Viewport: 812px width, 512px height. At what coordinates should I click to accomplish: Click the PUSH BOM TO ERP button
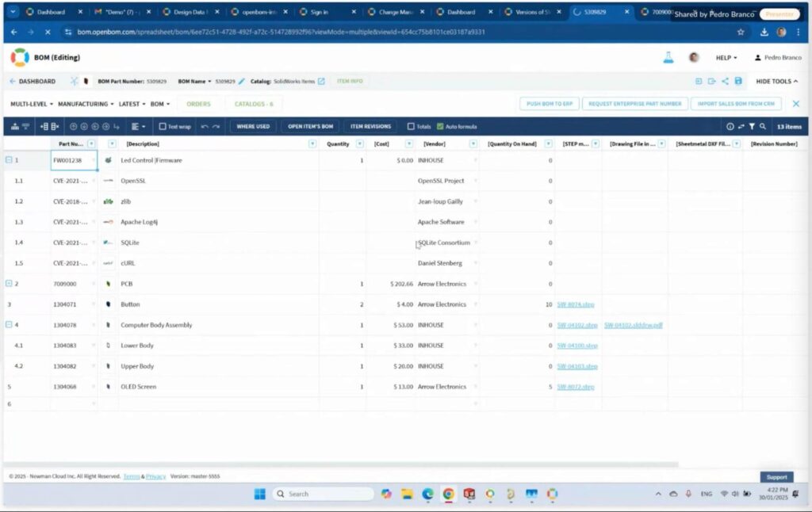tap(550, 104)
